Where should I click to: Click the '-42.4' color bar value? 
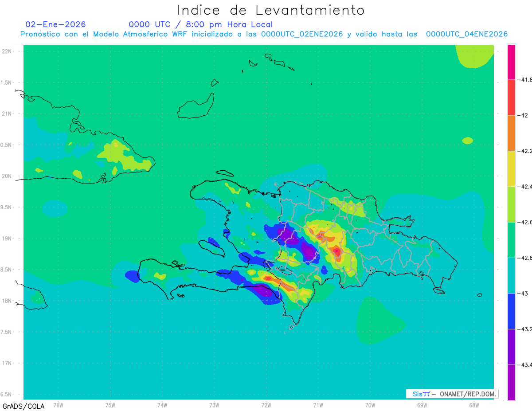coord(524,186)
